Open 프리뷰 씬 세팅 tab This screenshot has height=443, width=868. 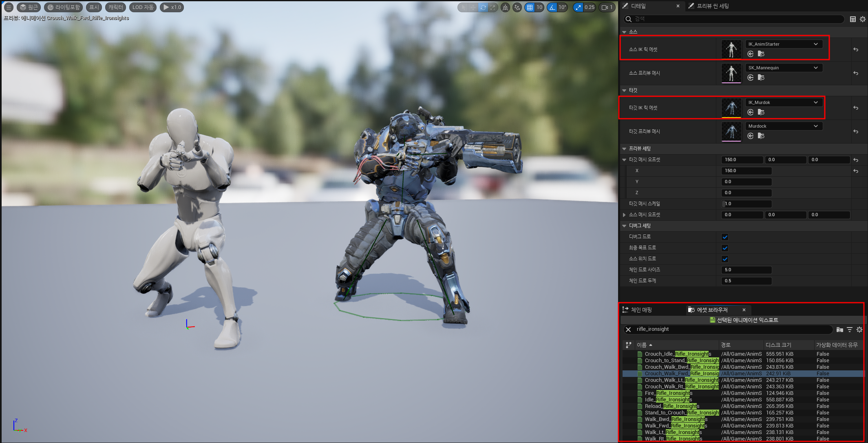click(x=712, y=6)
